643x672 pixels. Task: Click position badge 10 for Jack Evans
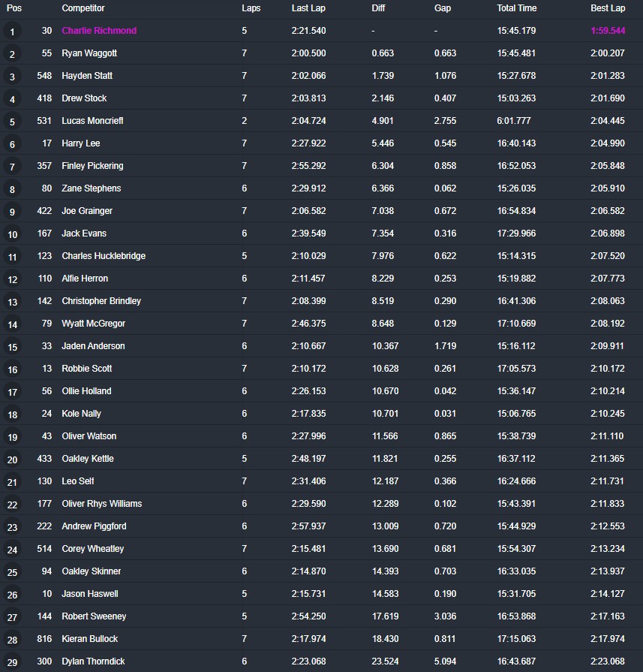pyautogui.click(x=12, y=234)
